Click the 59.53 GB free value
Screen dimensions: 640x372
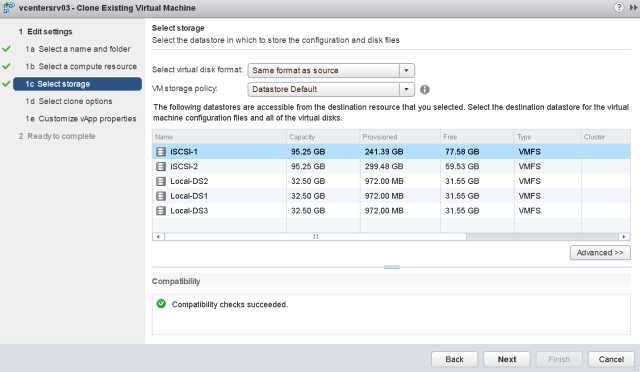462,167
